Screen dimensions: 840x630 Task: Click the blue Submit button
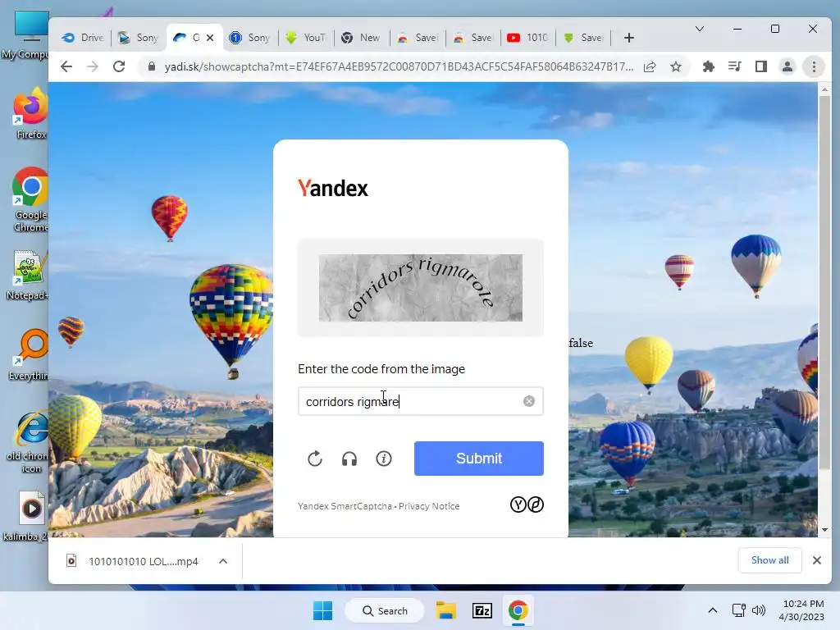click(479, 459)
